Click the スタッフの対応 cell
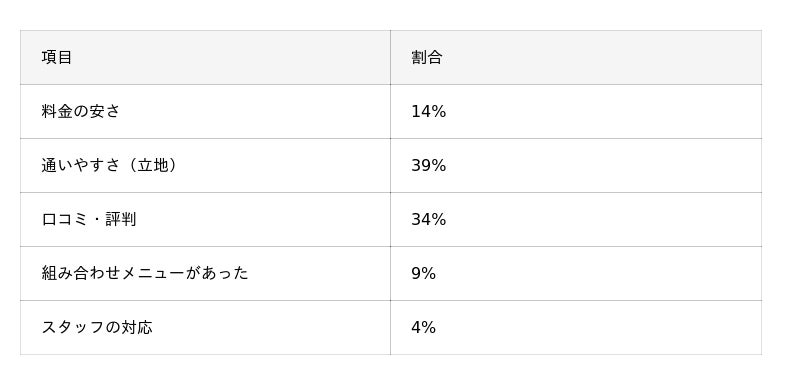The height and width of the screenshot is (385, 800). (x=205, y=328)
